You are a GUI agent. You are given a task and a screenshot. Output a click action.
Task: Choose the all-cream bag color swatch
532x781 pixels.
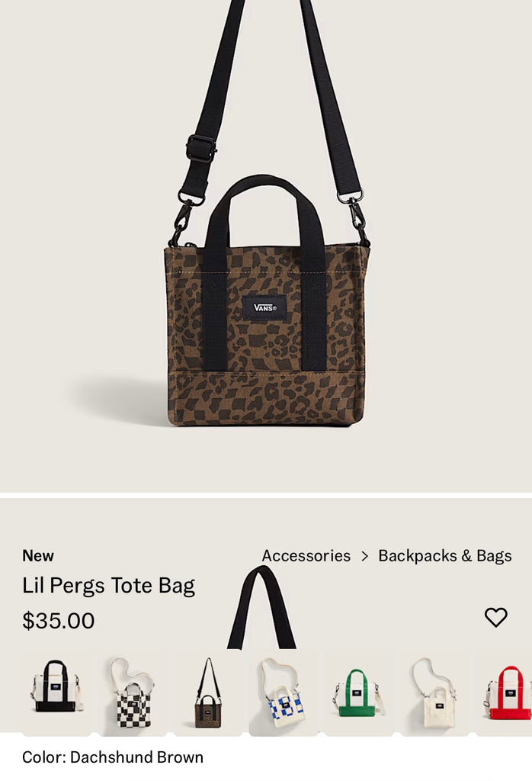[x=435, y=693]
